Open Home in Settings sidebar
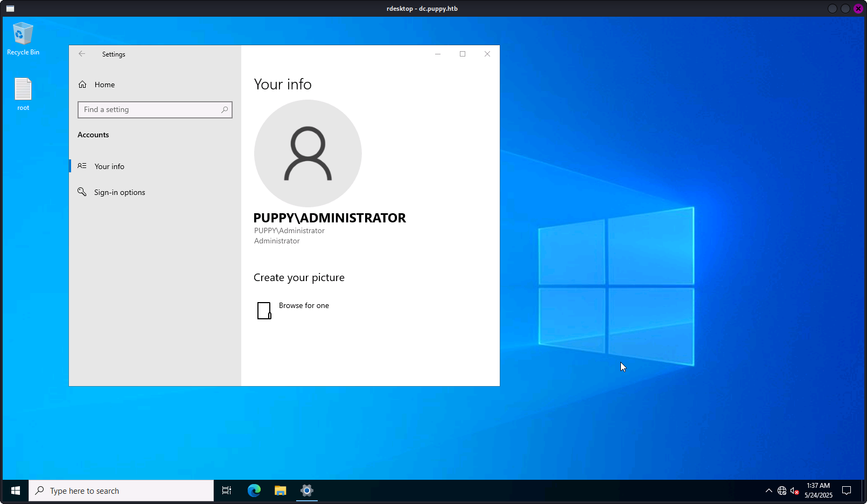This screenshot has width=867, height=504. [104, 85]
